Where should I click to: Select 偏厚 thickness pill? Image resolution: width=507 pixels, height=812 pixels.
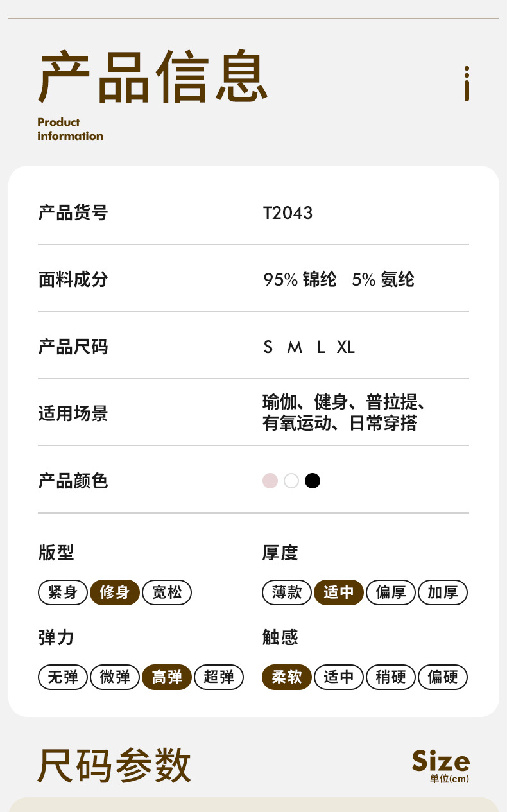click(391, 592)
